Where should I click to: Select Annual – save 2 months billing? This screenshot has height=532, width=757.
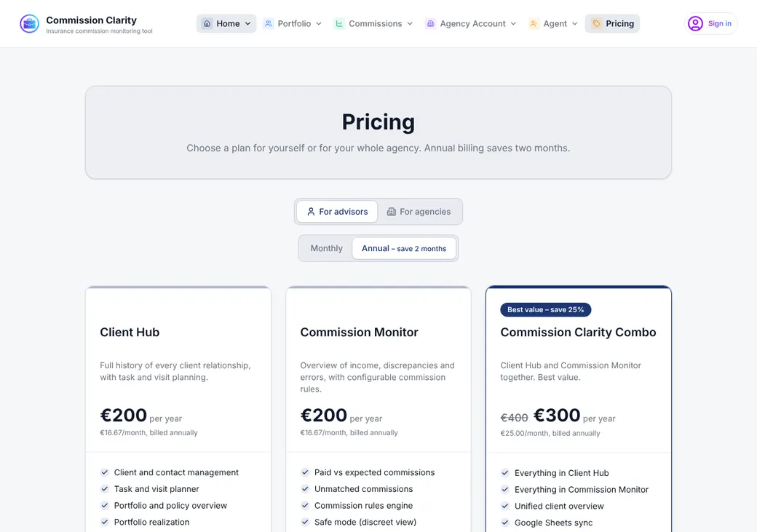coord(404,248)
